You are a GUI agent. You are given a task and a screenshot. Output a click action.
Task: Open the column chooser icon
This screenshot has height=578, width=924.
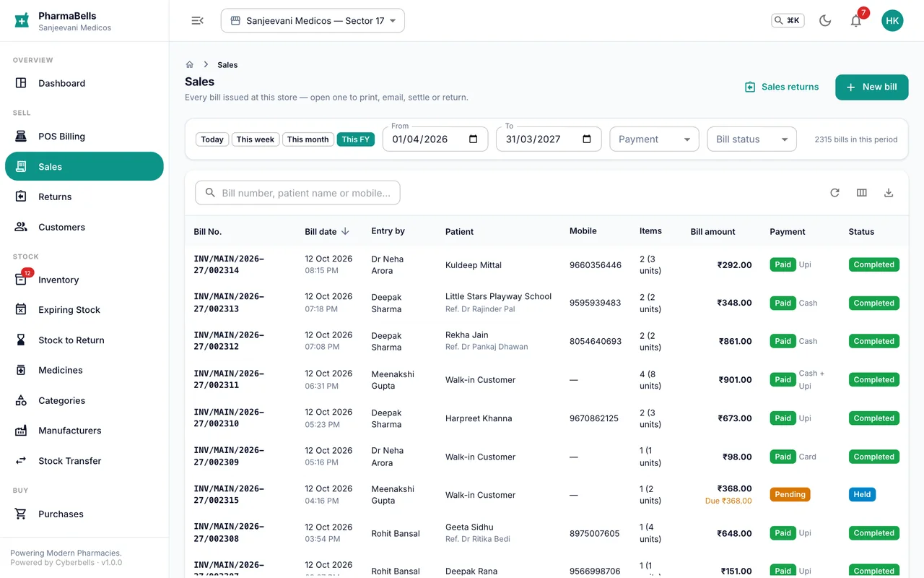(x=861, y=193)
